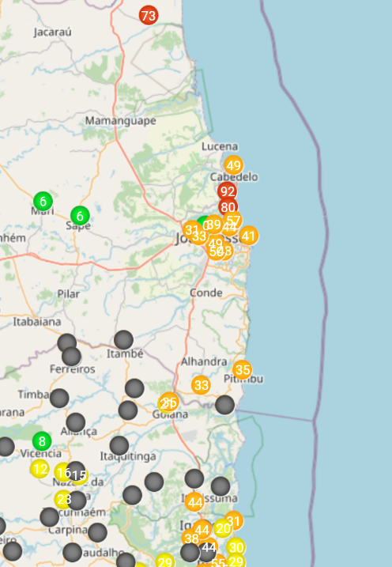The width and height of the screenshot is (392, 567).
Task: Select the yellow 23 marker
Action: [x=63, y=499]
